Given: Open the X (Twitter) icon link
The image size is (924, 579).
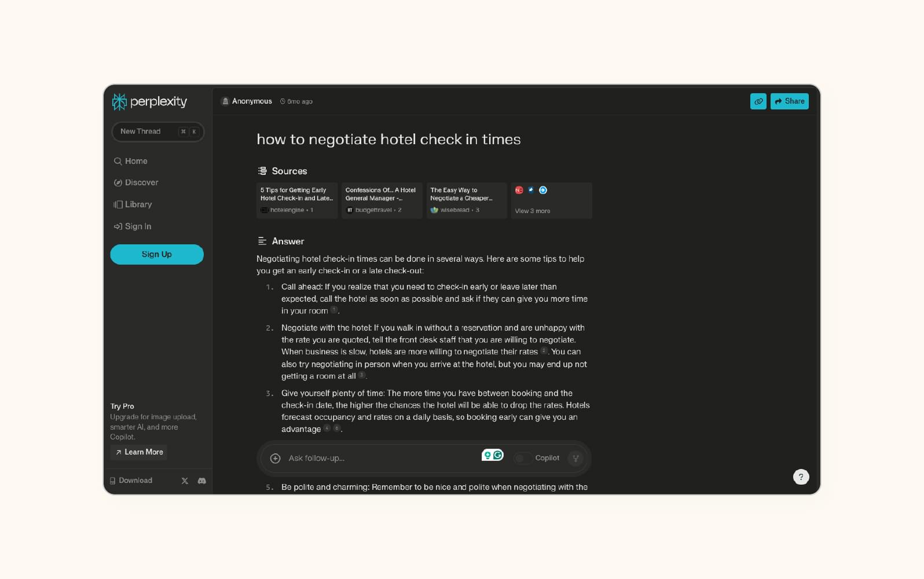Looking at the screenshot, I should [185, 481].
